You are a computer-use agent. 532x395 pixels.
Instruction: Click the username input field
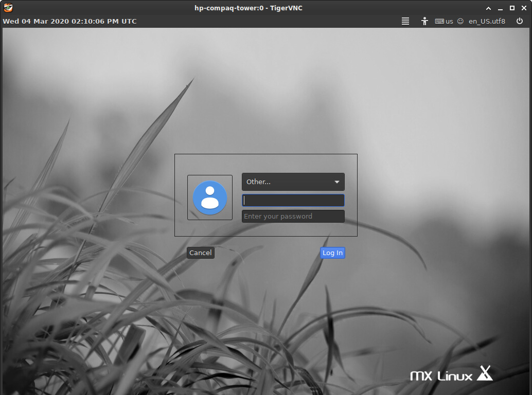coord(293,200)
